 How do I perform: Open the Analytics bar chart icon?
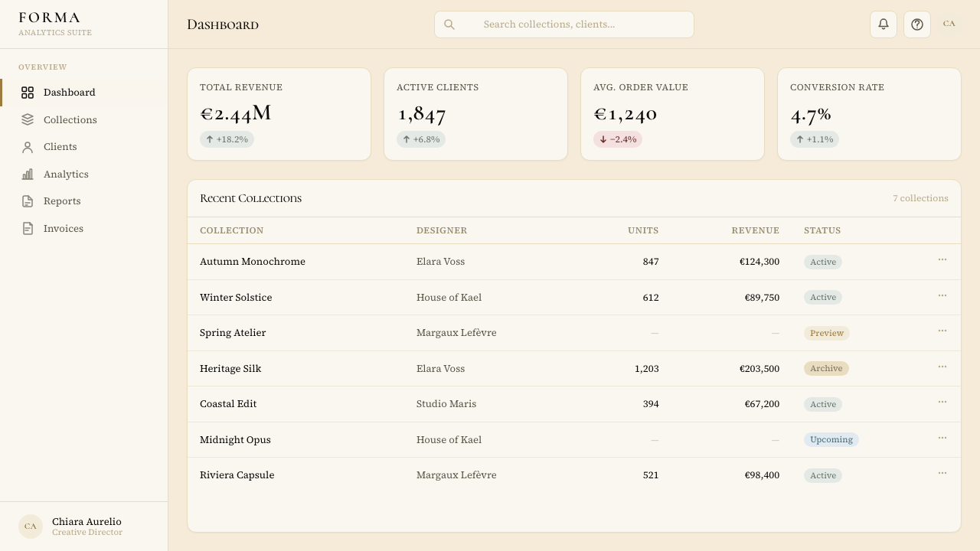tap(28, 174)
